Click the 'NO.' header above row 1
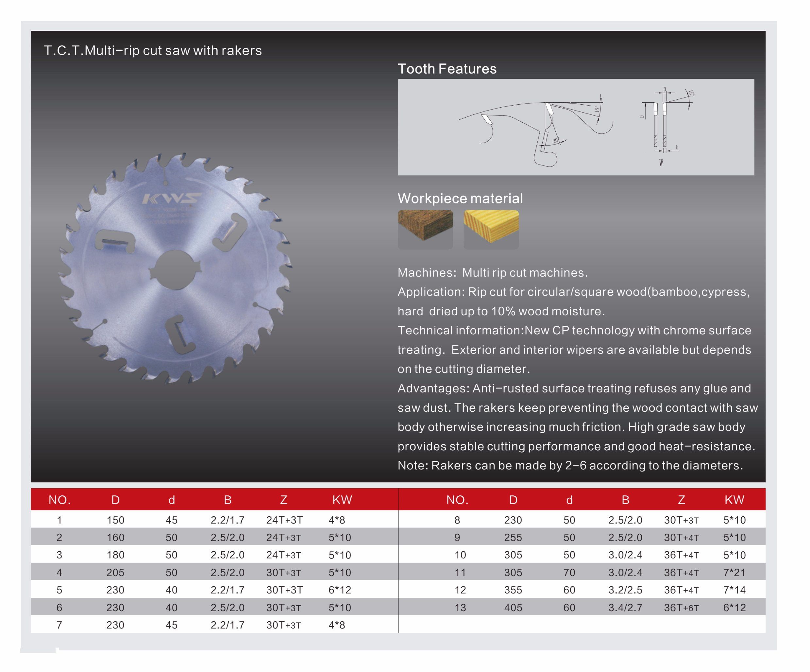810x672 pixels. (x=59, y=500)
